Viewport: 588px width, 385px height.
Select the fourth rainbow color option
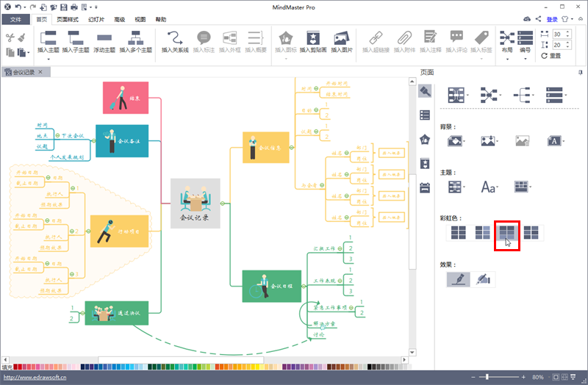[531, 233]
